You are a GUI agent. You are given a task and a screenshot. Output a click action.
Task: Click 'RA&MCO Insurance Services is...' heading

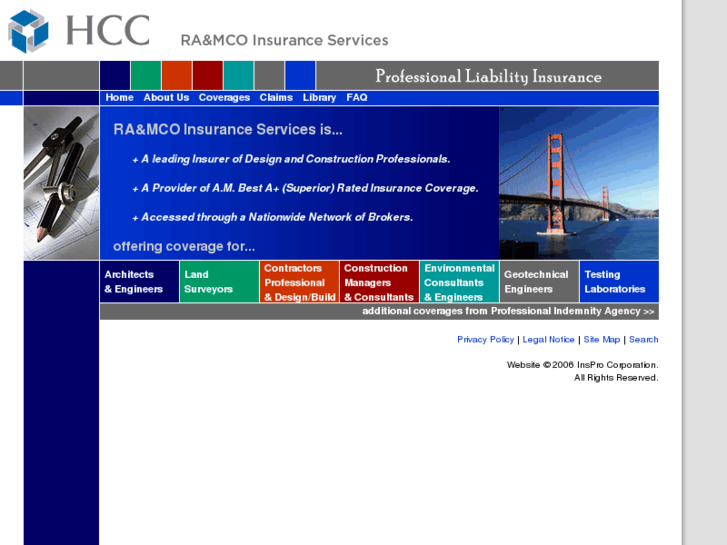[228, 129]
